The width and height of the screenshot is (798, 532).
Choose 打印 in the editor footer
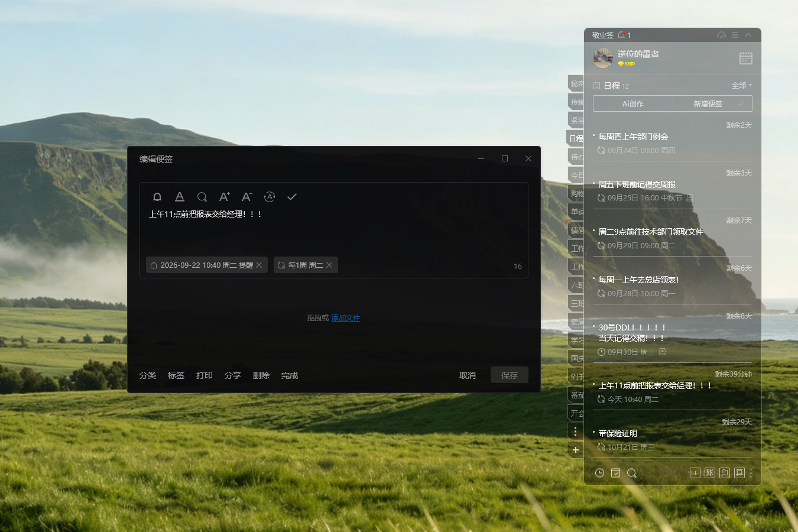(x=205, y=375)
